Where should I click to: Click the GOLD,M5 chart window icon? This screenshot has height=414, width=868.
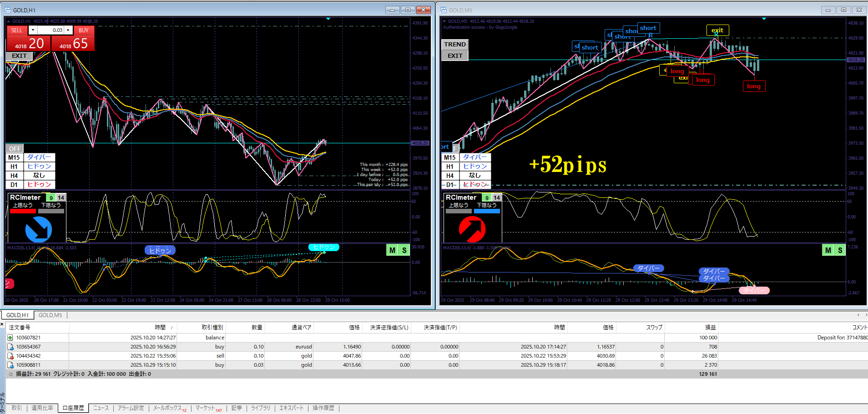444,10
